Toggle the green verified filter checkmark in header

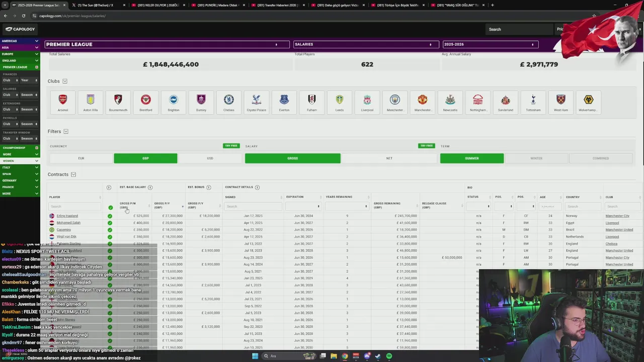click(110, 207)
